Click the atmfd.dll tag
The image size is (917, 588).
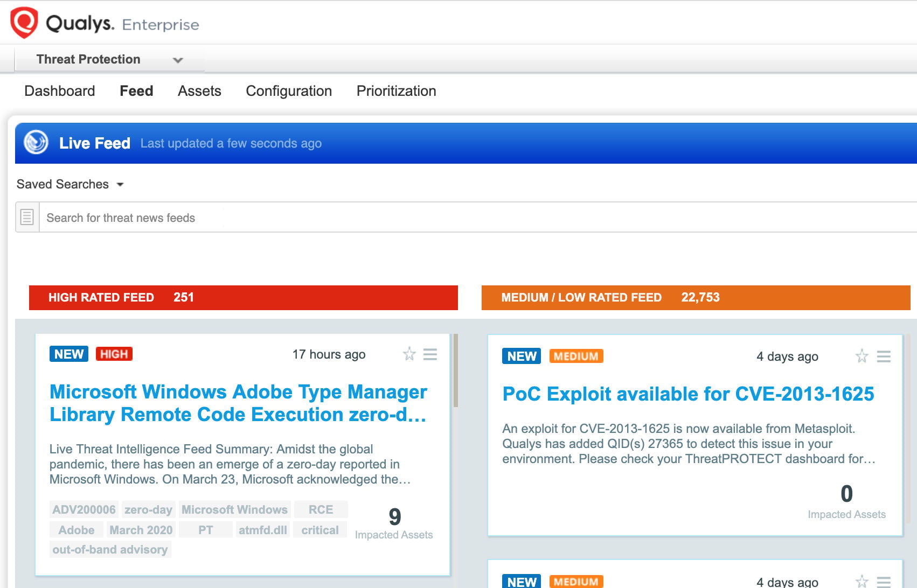[x=262, y=530]
